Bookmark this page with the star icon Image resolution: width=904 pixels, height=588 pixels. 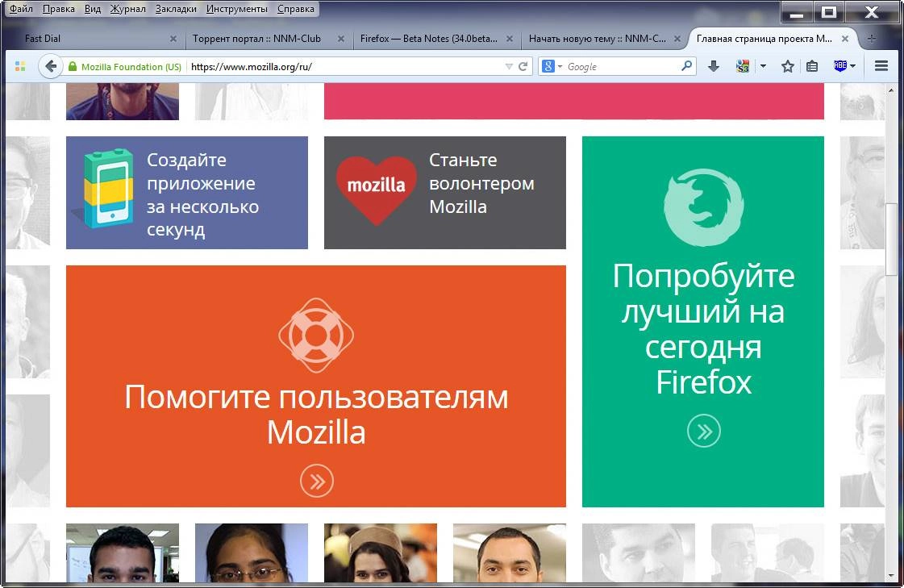pos(788,66)
